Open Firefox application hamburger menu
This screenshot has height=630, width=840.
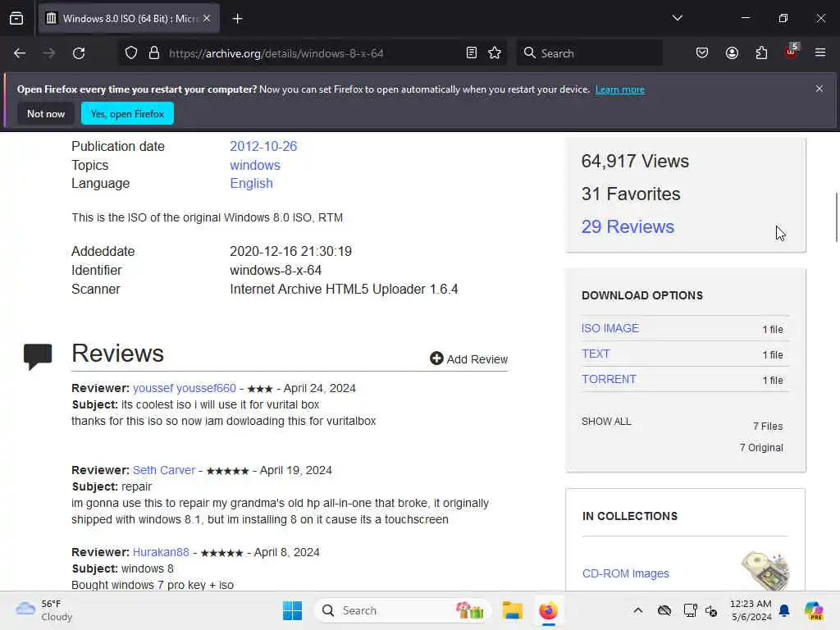click(x=820, y=52)
